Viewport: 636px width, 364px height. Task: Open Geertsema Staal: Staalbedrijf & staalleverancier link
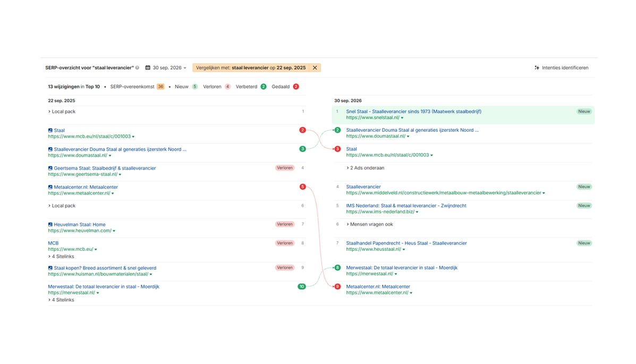[105, 168]
